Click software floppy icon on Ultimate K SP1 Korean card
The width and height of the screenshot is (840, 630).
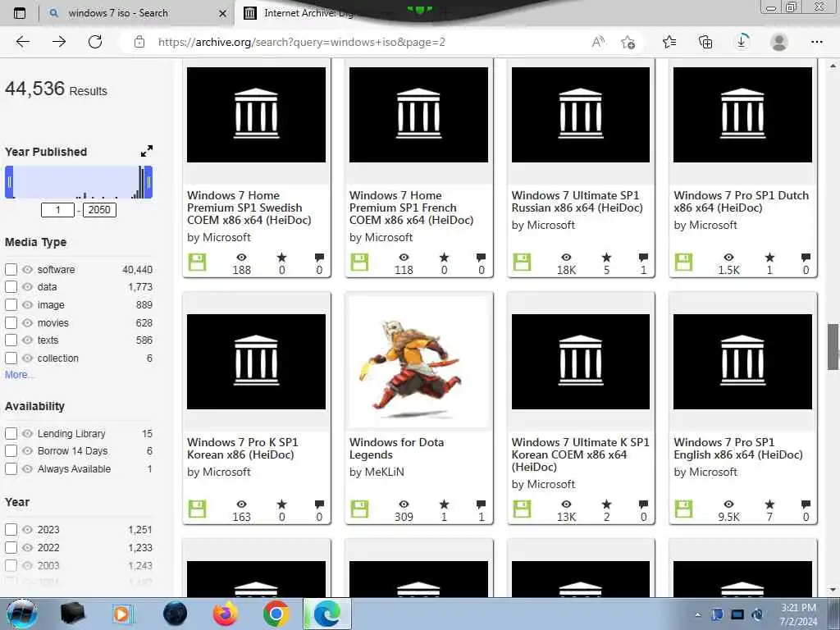522,509
